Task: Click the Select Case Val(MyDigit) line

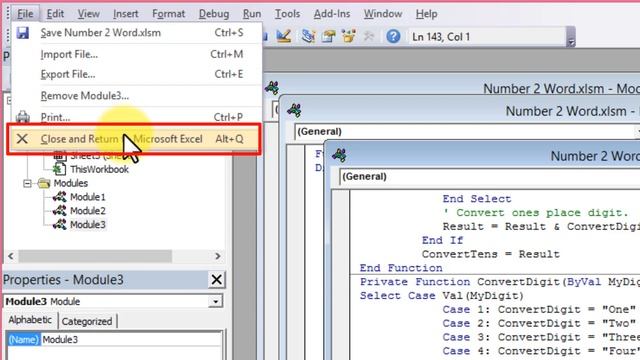Action: point(441,296)
